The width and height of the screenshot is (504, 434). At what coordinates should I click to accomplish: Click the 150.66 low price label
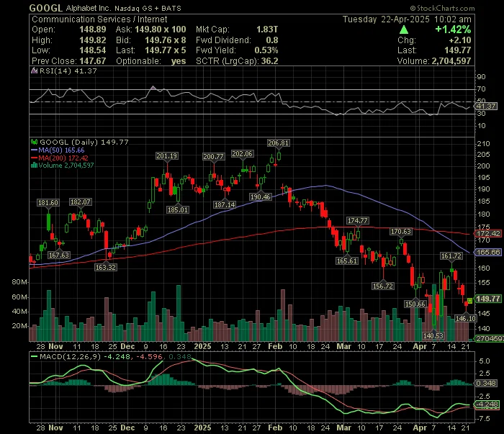coord(415,304)
